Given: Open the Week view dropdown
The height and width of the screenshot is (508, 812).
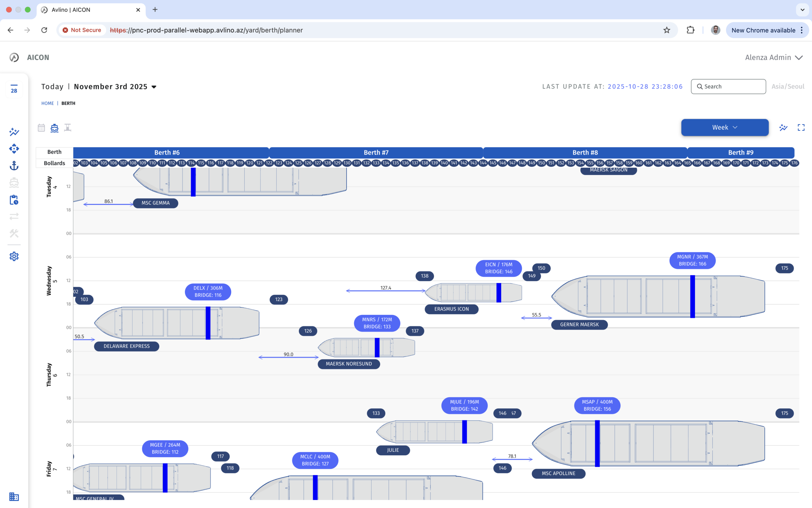Looking at the screenshot, I should click(x=725, y=127).
